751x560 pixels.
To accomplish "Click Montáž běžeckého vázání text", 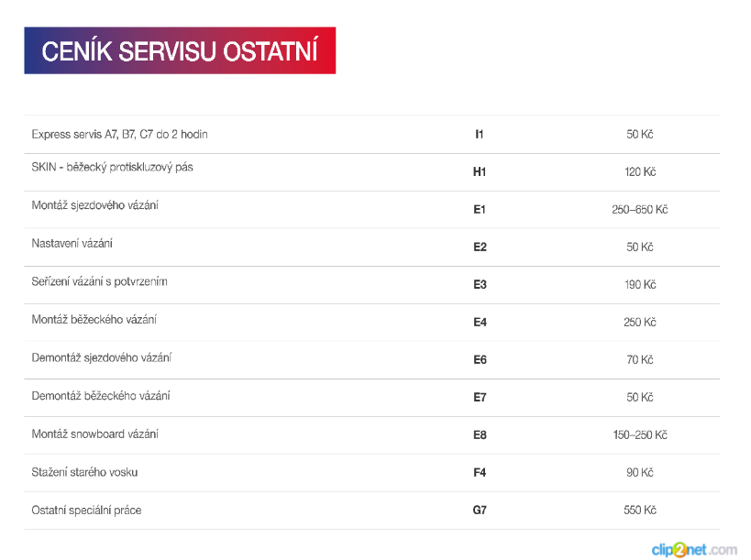I will (94, 319).
